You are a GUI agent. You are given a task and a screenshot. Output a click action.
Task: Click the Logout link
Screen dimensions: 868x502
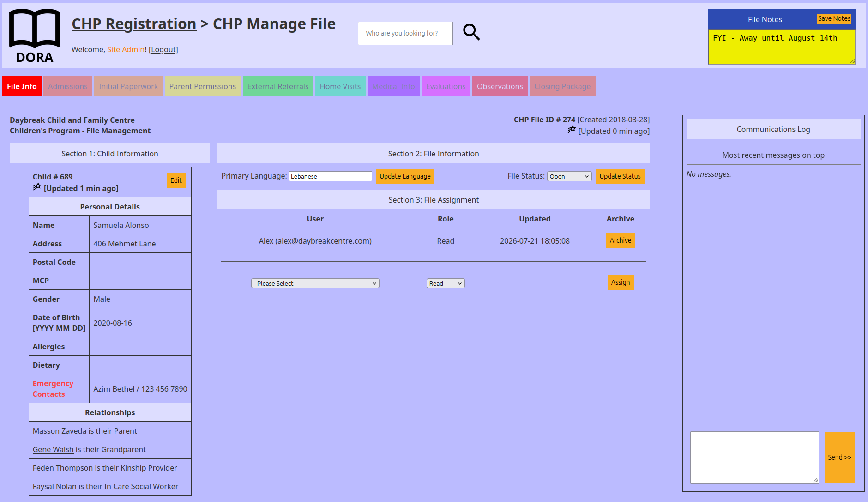[163, 49]
